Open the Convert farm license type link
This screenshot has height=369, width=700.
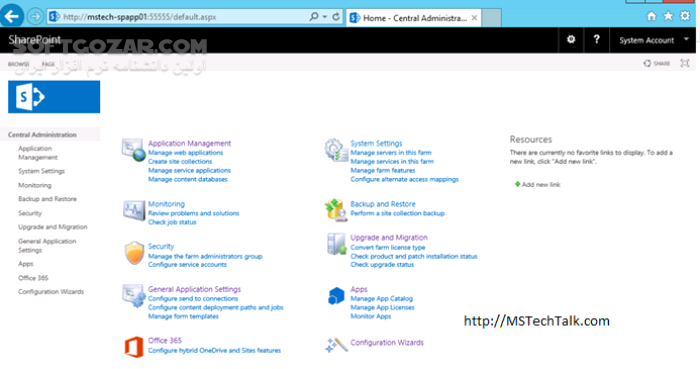[388, 247]
